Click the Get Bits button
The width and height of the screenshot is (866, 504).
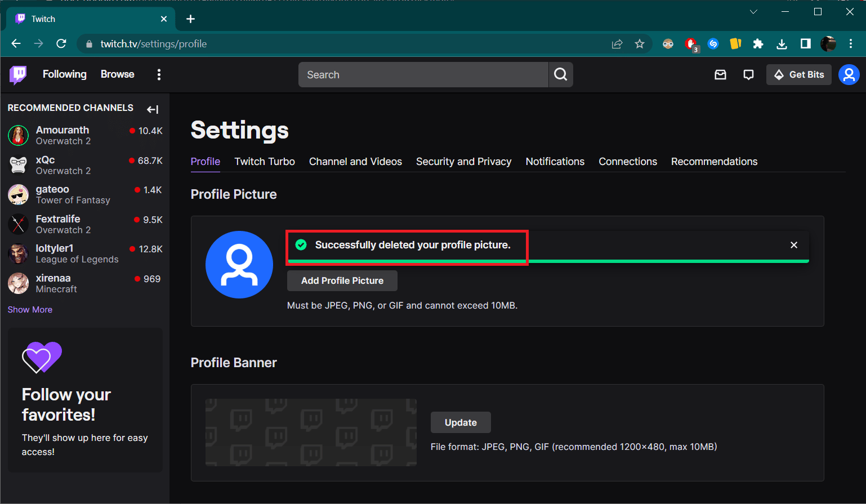point(799,74)
